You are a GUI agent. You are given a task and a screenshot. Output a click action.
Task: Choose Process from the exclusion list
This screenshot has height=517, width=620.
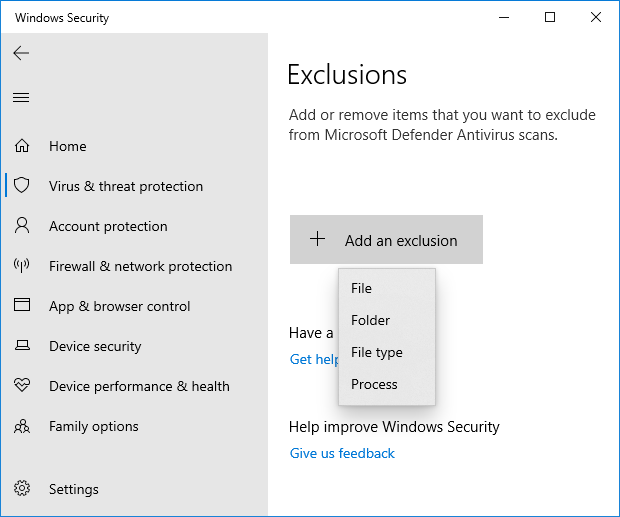[x=375, y=384]
